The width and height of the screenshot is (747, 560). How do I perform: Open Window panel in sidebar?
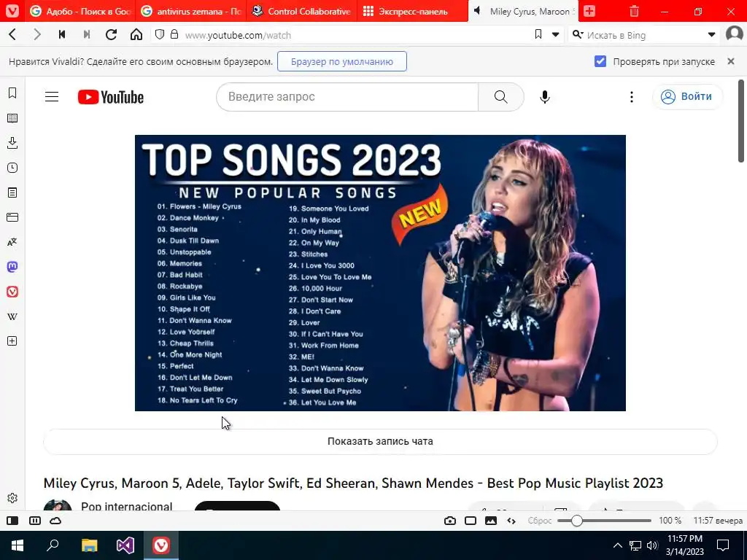coord(12,217)
